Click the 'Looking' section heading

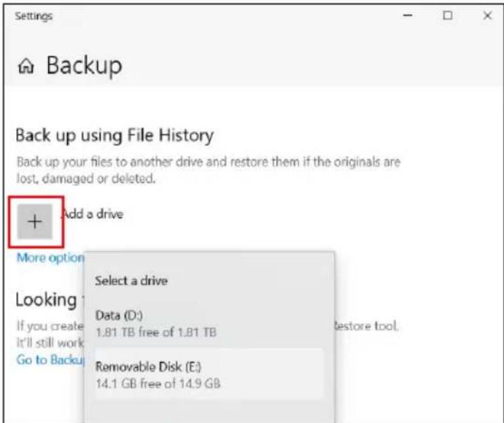click(x=46, y=300)
